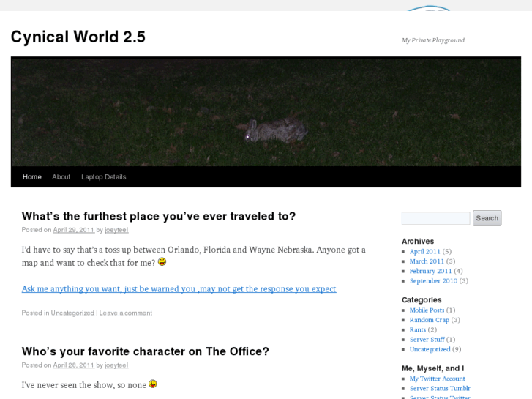This screenshot has height=399, width=532.
Task: Open The Office favorite character post title
Action: coord(145,351)
